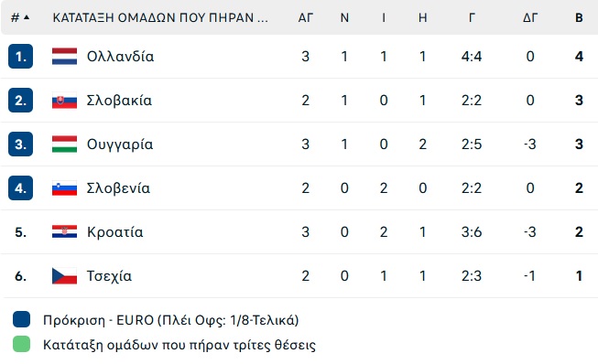Open the Ολλανδία team link
Viewport: 598px width, 364px height.
[120, 57]
